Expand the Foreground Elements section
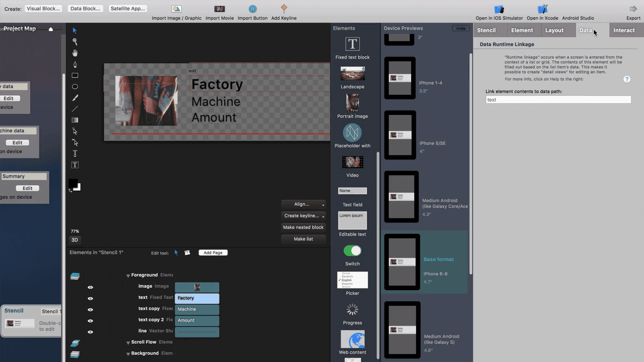The height and width of the screenshot is (362, 644). click(x=128, y=275)
